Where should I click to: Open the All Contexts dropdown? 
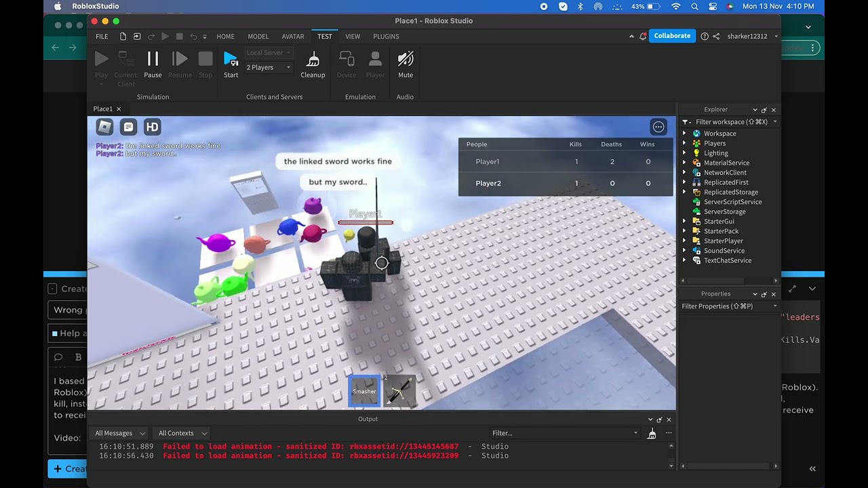click(182, 433)
